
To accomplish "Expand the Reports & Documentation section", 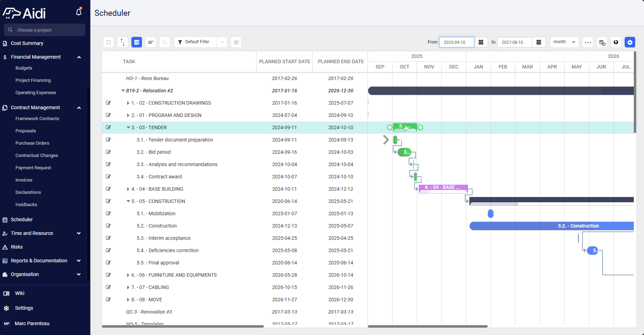I will coord(79,261).
